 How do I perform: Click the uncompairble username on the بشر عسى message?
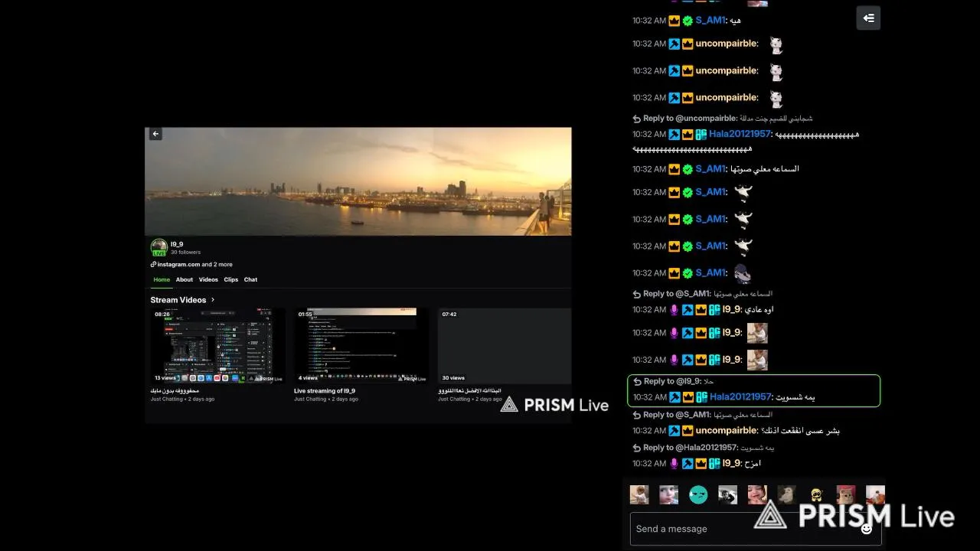pos(726,431)
